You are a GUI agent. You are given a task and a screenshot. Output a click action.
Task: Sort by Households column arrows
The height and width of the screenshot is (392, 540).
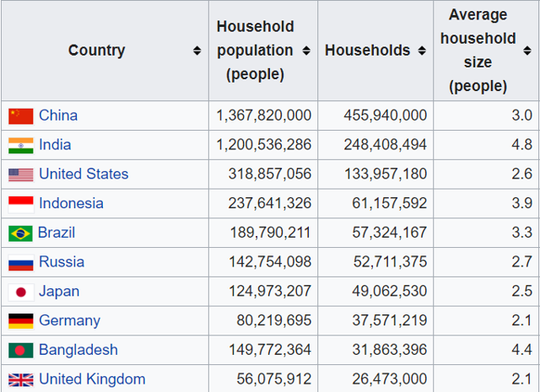(419, 51)
